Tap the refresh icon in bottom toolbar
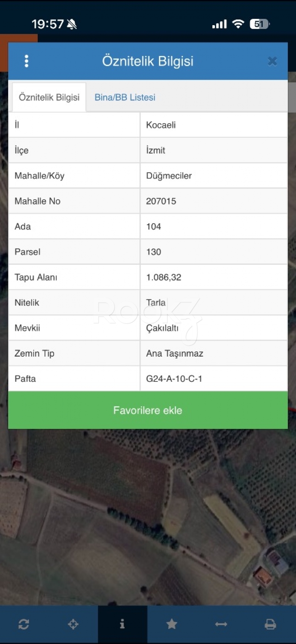The width and height of the screenshot is (296, 644). 24,624
